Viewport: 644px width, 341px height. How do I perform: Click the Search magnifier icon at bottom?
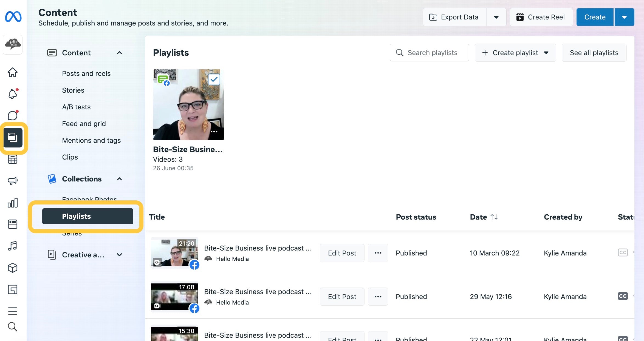pyautogui.click(x=12, y=327)
